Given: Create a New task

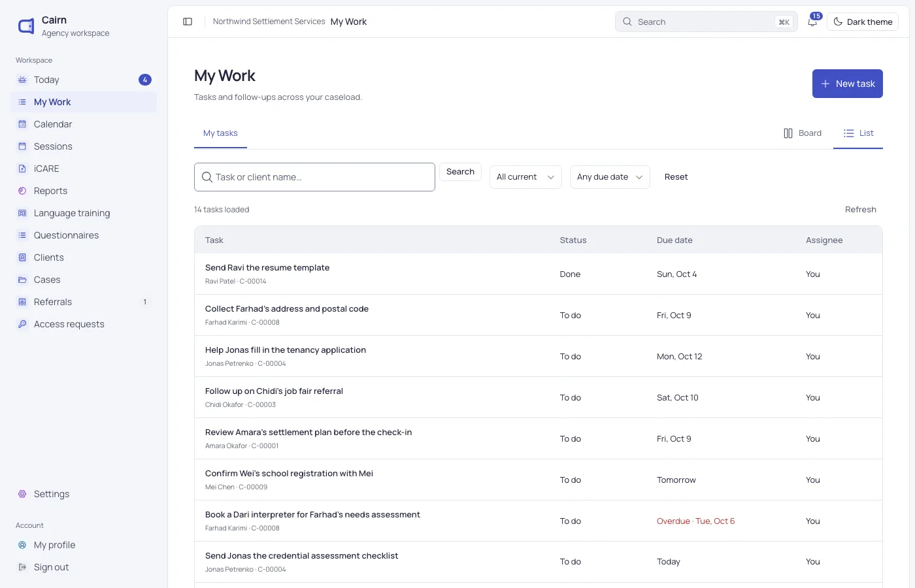Looking at the screenshot, I should point(847,84).
